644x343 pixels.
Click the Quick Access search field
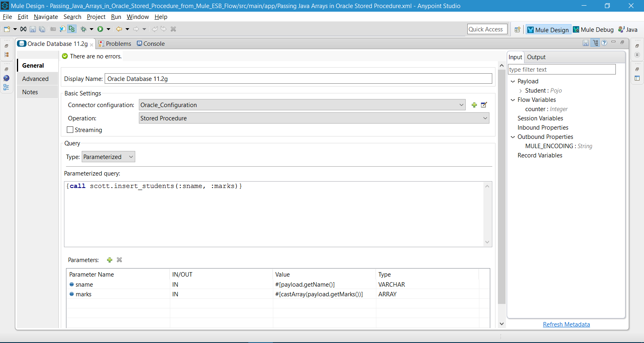[487, 29]
